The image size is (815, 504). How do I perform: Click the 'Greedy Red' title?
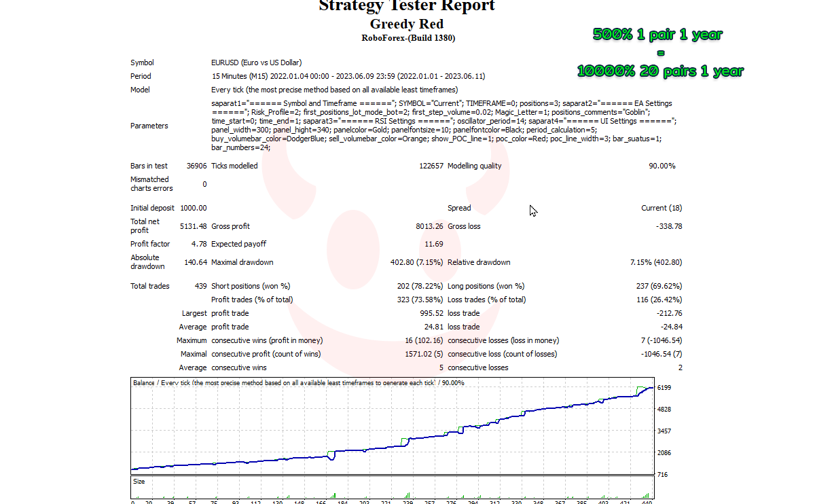(407, 24)
